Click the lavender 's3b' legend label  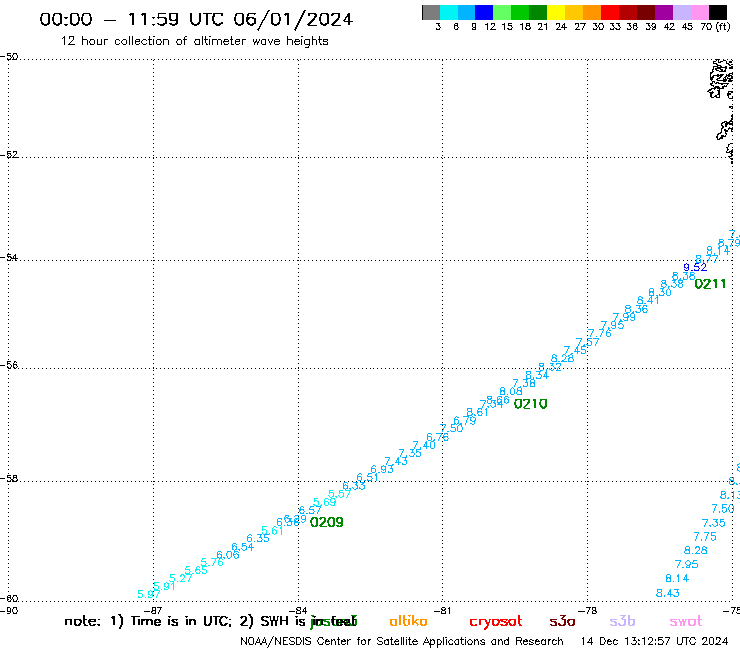(x=622, y=621)
